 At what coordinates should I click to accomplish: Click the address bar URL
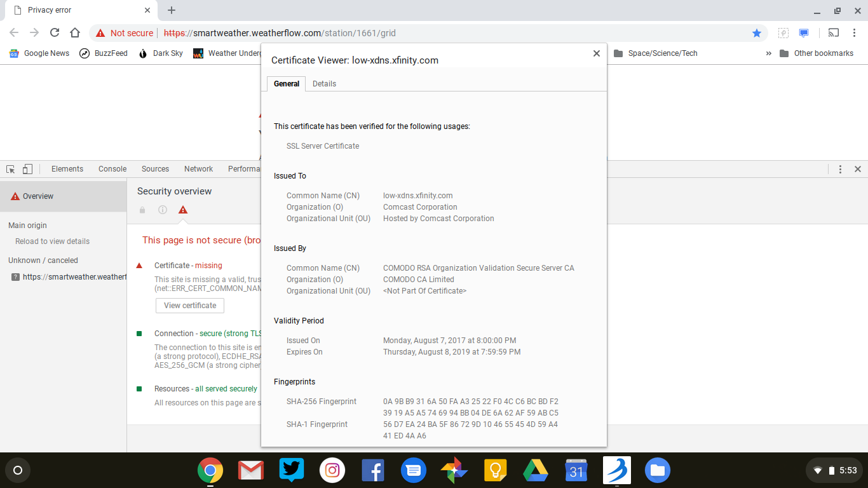coord(280,33)
